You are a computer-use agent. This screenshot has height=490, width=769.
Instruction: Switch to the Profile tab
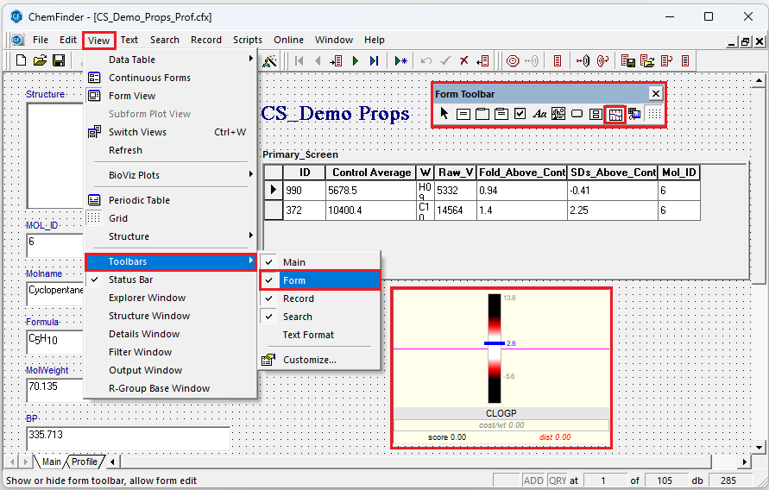coord(85,462)
